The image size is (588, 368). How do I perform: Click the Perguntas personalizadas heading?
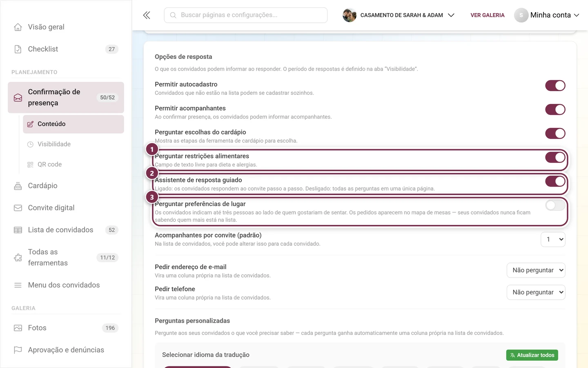(x=192, y=321)
